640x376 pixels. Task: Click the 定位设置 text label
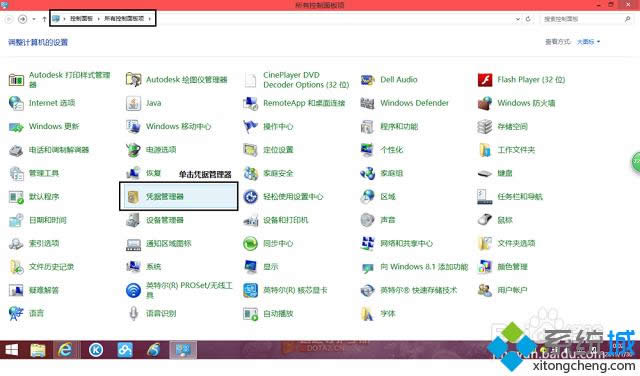click(278, 150)
